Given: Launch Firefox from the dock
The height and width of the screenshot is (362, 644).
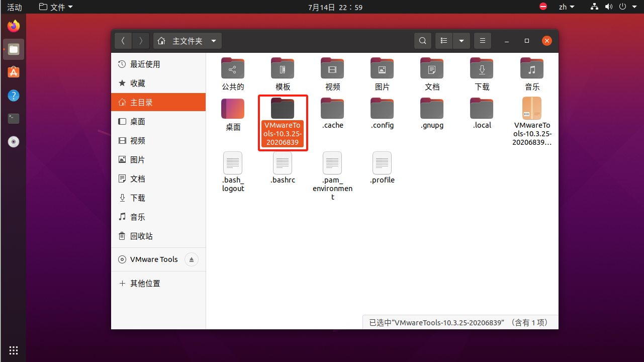Looking at the screenshot, I should point(14,26).
